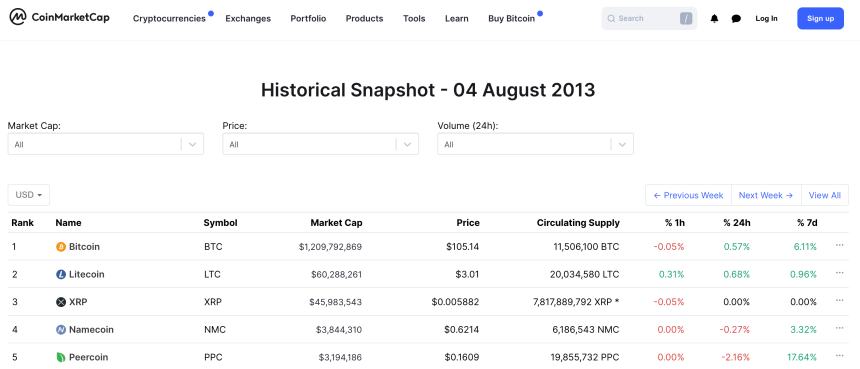Sort by the % 24h column header

(737, 223)
